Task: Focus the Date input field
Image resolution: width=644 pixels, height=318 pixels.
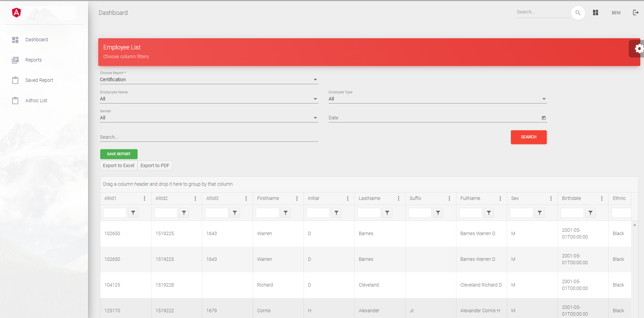Action: 434,118
